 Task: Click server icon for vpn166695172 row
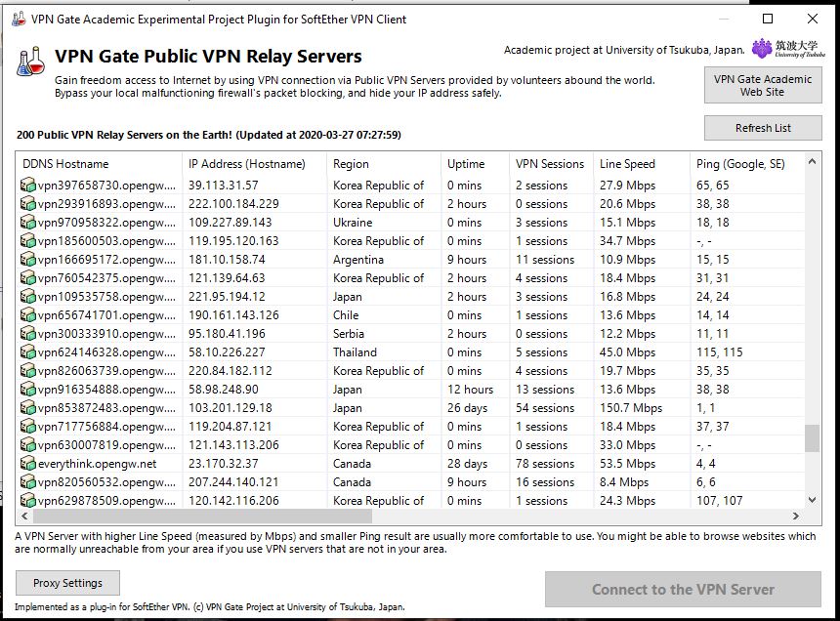point(28,260)
